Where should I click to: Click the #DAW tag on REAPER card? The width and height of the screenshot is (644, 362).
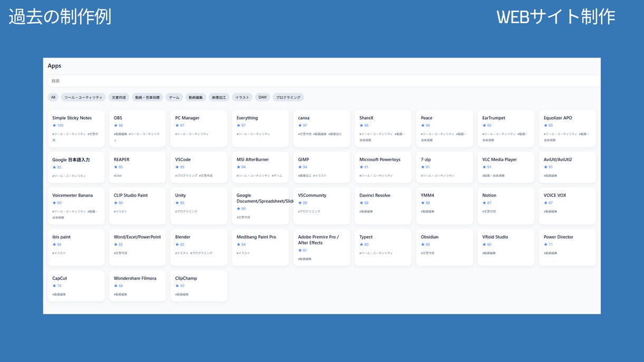pyautogui.click(x=118, y=176)
